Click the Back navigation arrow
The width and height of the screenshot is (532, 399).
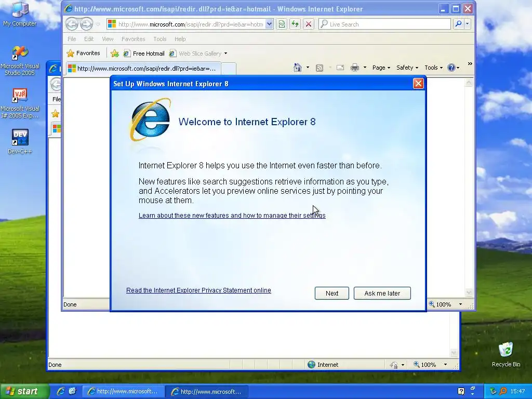pyautogui.click(x=72, y=24)
